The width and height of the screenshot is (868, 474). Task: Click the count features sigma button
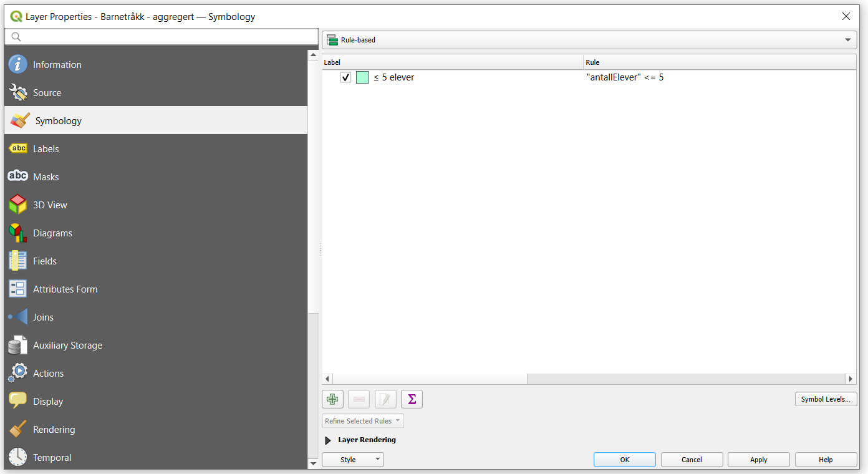click(x=412, y=399)
